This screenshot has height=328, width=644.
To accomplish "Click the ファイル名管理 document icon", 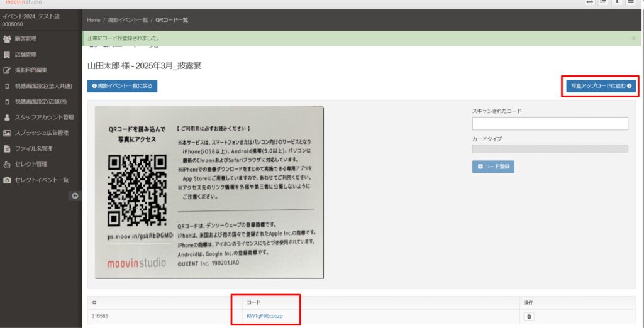I will pos(7,149).
